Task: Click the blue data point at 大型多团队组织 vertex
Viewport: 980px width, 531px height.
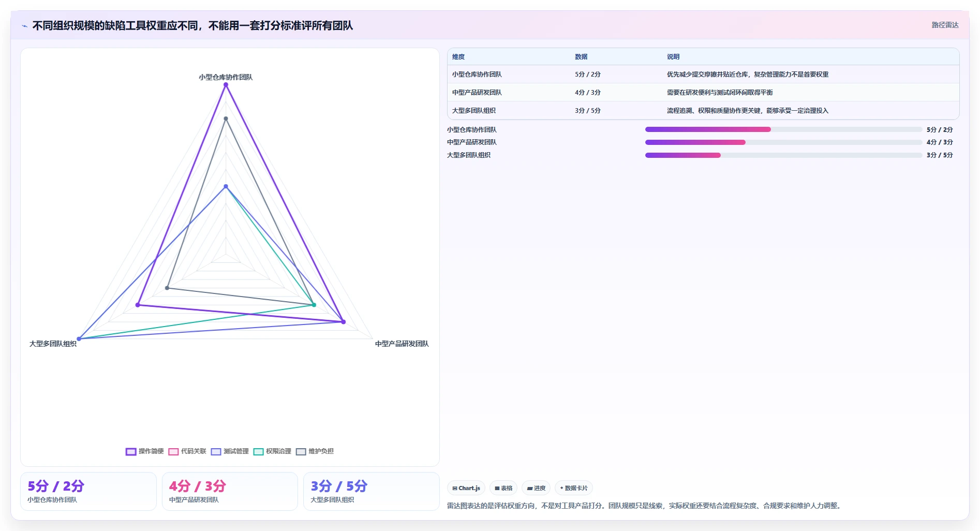Action: (x=79, y=339)
